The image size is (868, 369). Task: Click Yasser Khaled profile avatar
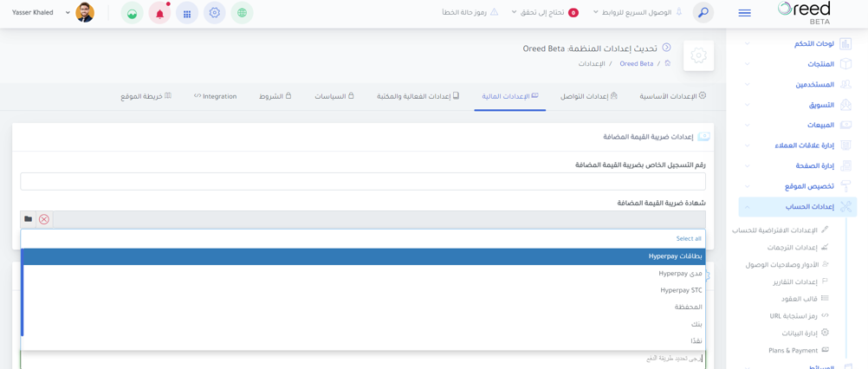85,13
